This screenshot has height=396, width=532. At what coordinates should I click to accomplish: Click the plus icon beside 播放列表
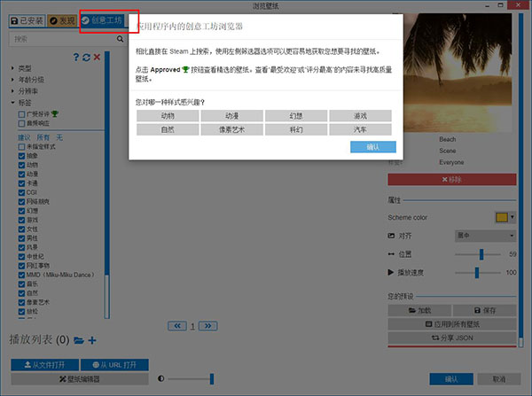click(92, 340)
